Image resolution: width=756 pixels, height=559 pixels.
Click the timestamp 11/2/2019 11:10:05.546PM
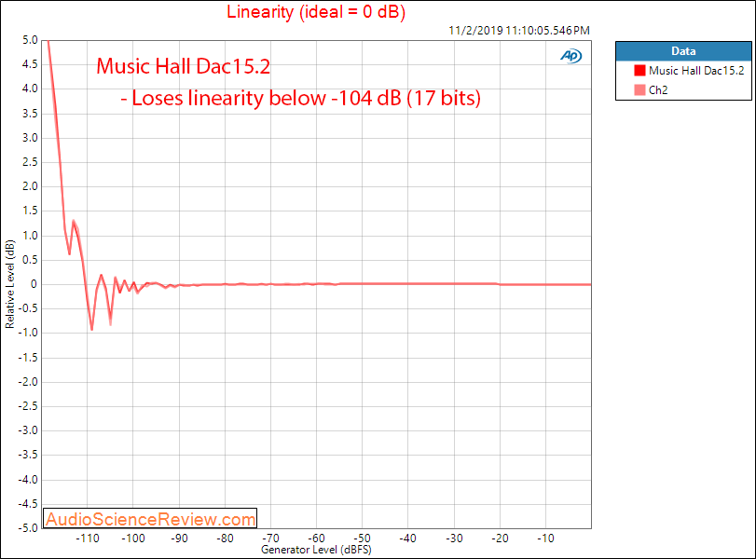[x=519, y=31]
